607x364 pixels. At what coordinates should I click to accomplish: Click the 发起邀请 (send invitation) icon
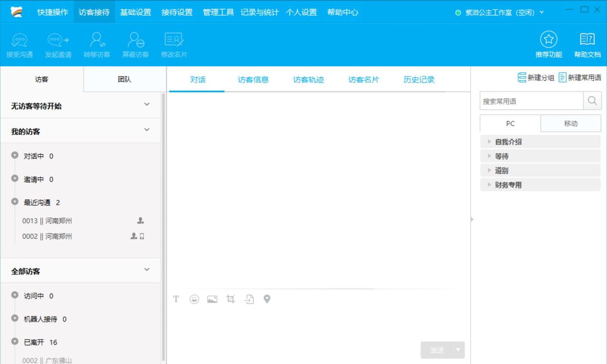pyautogui.click(x=57, y=44)
